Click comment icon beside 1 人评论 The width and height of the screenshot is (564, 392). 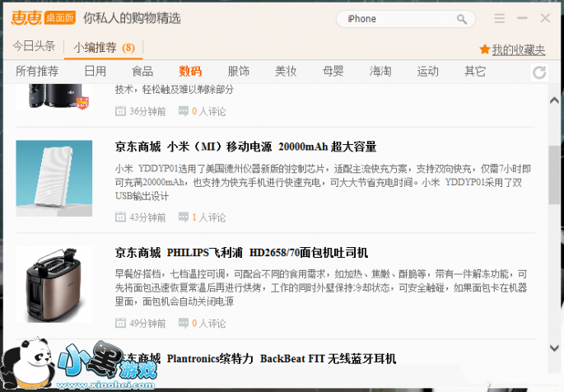pos(184,217)
